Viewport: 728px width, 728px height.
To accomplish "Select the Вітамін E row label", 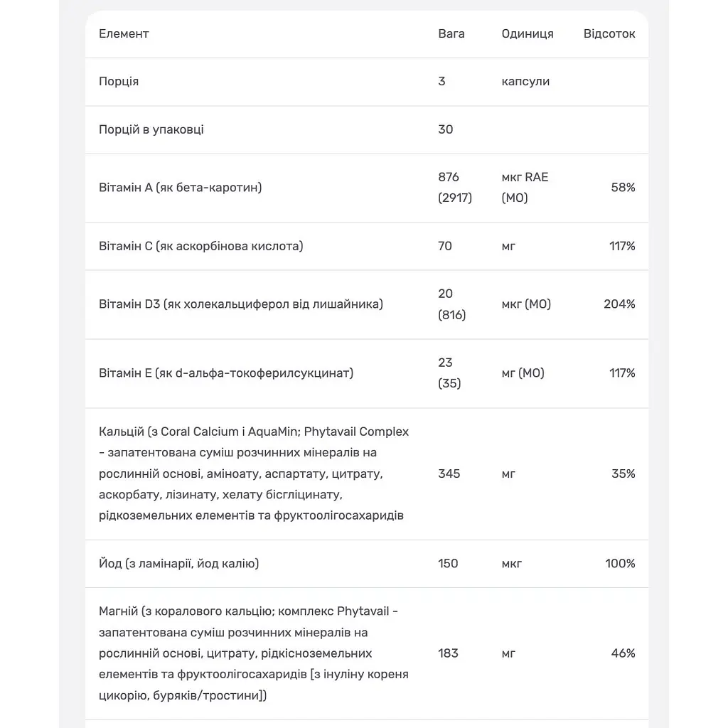I will pos(225,373).
